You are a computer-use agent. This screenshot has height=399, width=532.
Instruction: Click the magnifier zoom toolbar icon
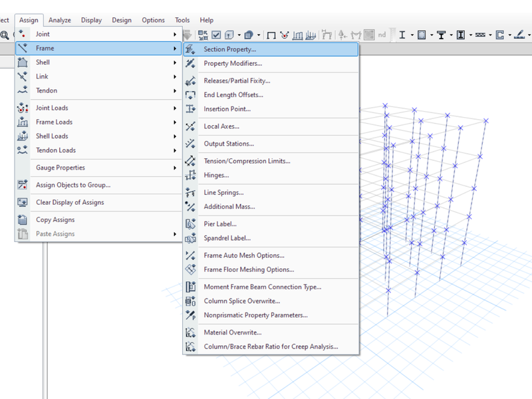tap(5, 35)
